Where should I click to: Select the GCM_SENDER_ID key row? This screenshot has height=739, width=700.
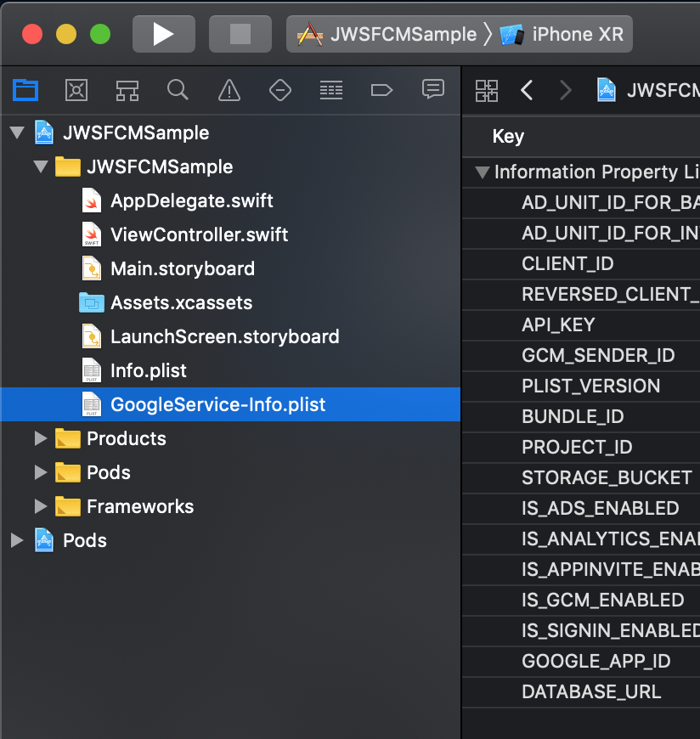tap(581, 356)
